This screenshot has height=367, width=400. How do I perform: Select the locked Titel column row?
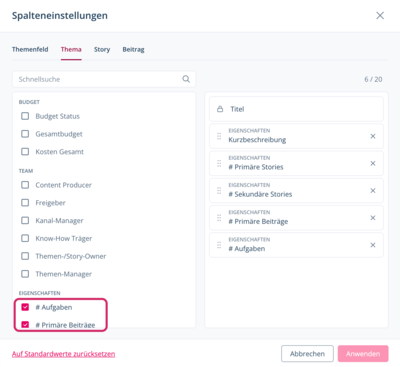tap(296, 109)
